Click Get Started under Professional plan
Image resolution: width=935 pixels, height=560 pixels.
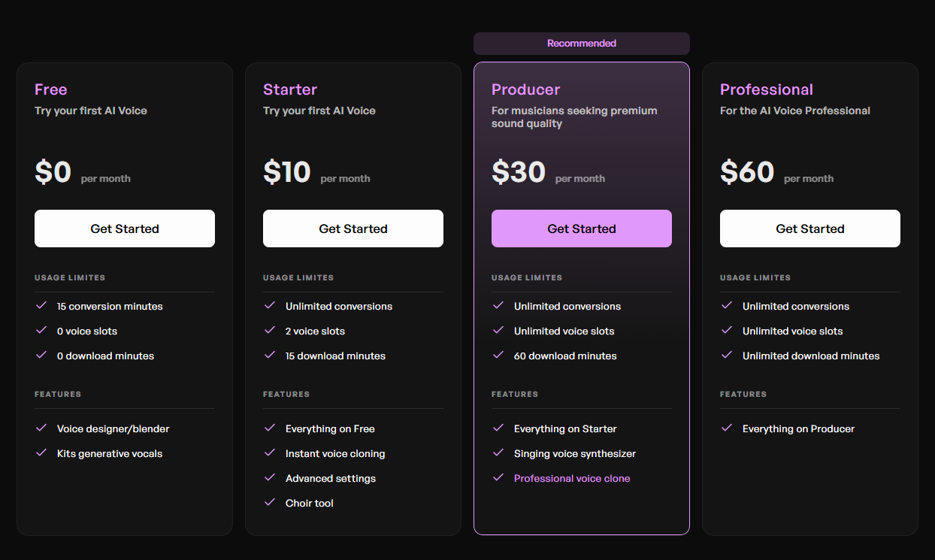(x=809, y=229)
